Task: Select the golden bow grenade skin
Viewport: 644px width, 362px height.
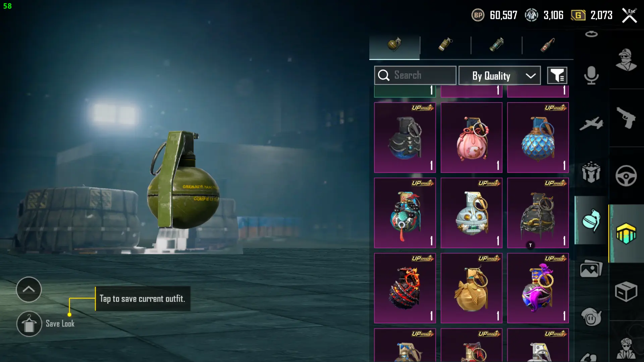Action: click(x=471, y=288)
